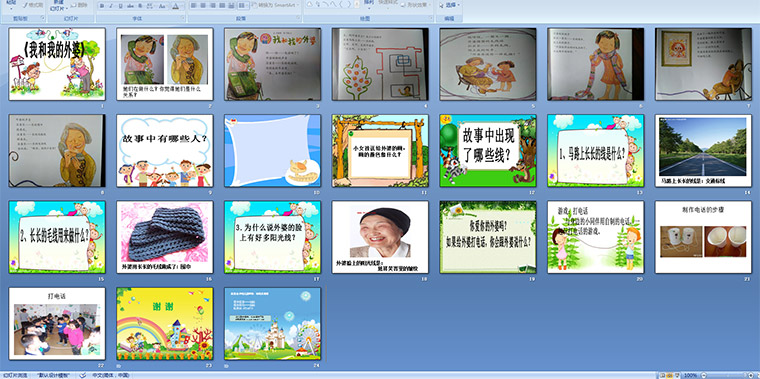
Task: Click the zoom in plus button
Action: (751, 375)
